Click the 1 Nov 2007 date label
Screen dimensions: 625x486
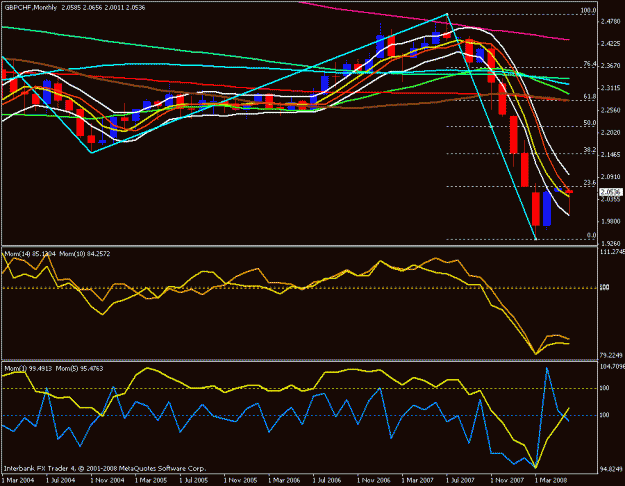coord(506,480)
